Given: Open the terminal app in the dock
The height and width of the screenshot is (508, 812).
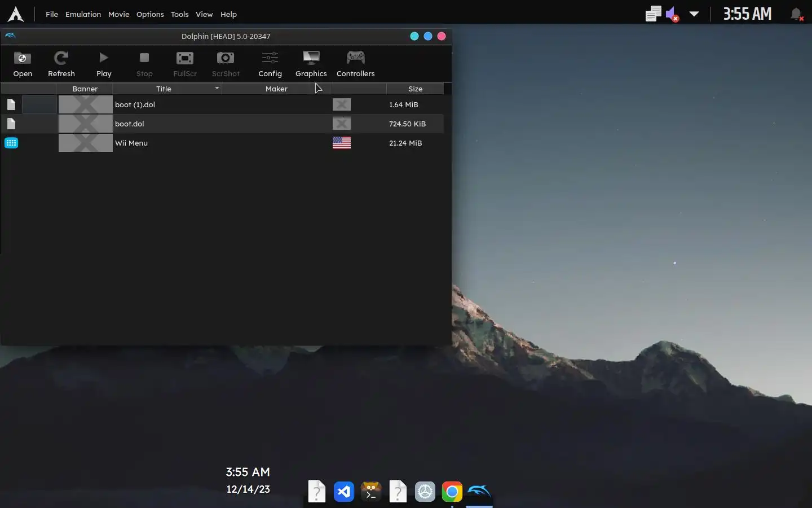Looking at the screenshot, I should coord(371,492).
